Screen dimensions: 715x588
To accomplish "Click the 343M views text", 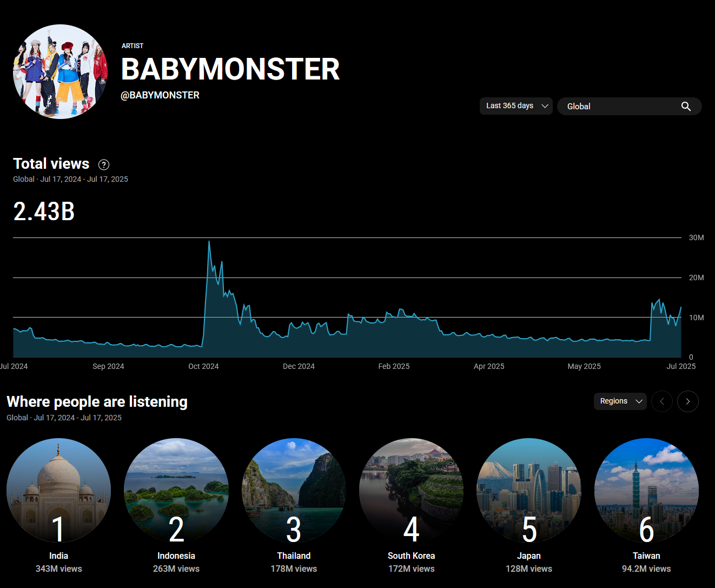I will (x=59, y=569).
